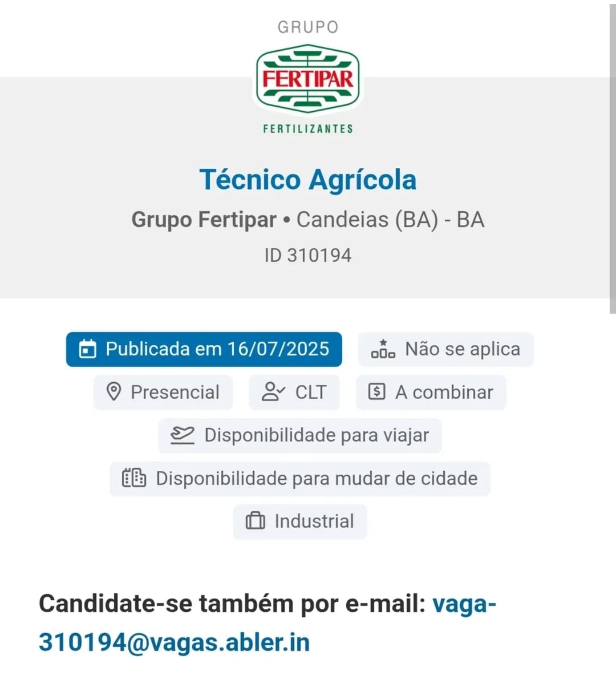Image resolution: width=616 pixels, height=700 pixels.
Task: Click the location pin icon beside Presencial
Action: coord(114,392)
